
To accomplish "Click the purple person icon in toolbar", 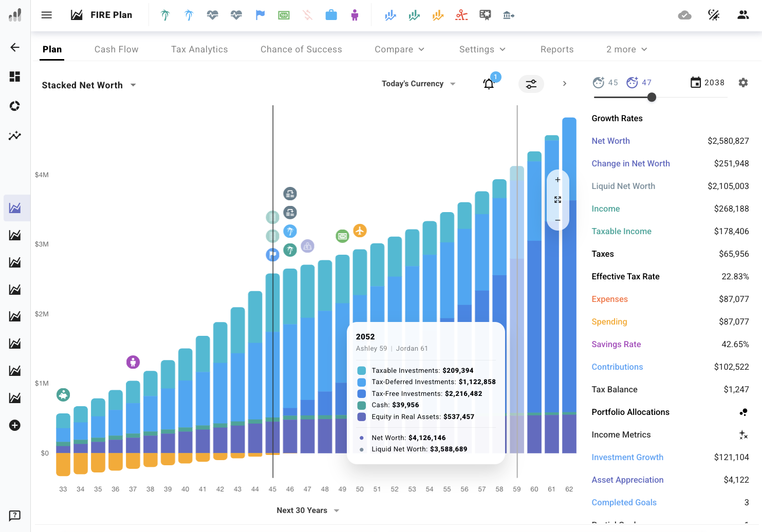I will point(355,15).
